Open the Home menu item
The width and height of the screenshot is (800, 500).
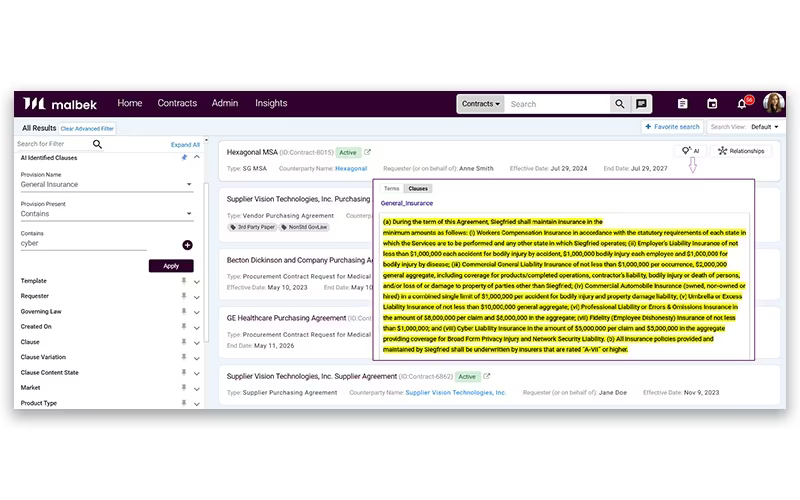(x=130, y=103)
